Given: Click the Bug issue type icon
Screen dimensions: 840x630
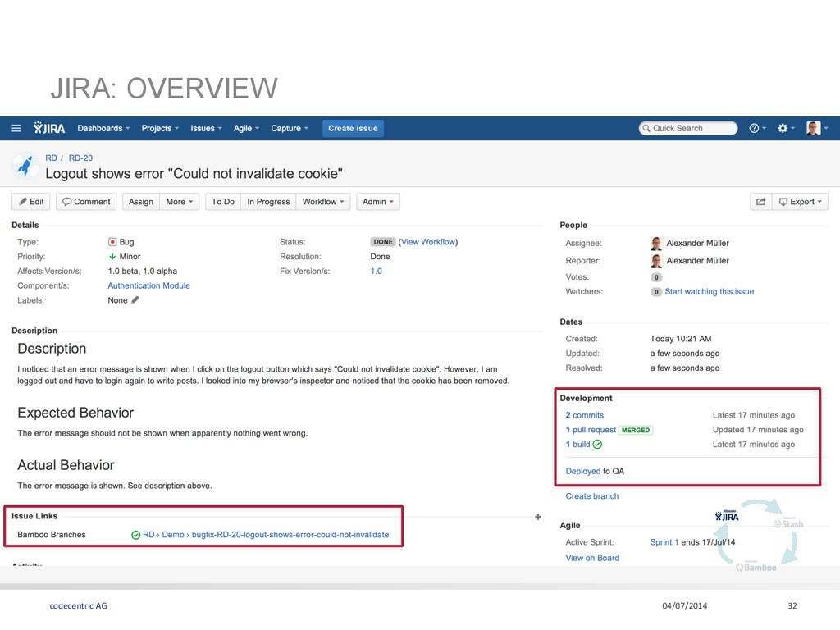Looking at the screenshot, I should pyautogui.click(x=112, y=242).
